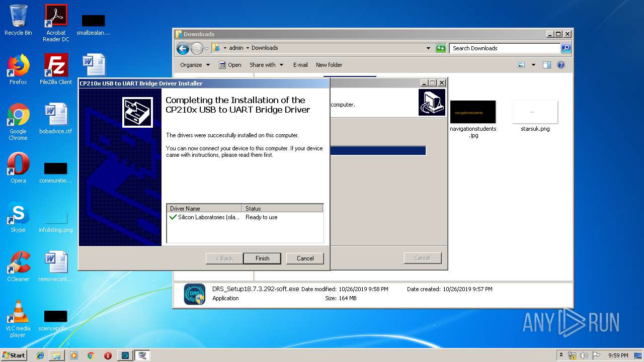Image resolution: width=644 pixels, height=362 pixels.
Task: Click the Status column header
Action: pyautogui.click(x=282, y=208)
